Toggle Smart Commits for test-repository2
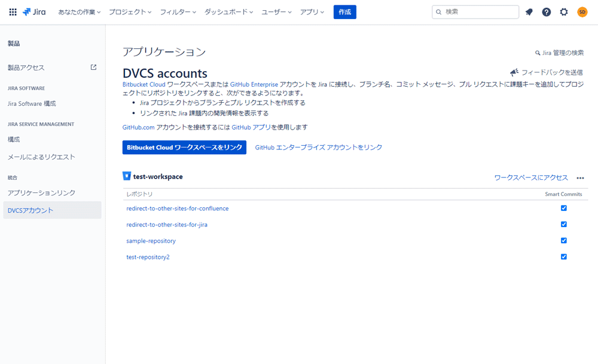 564,256
